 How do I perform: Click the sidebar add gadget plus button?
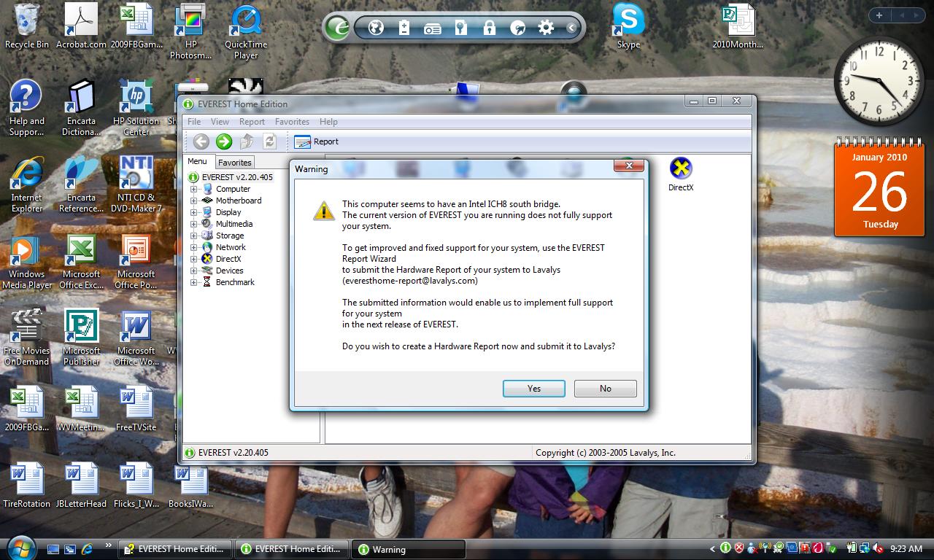pyautogui.click(x=879, y=15)
